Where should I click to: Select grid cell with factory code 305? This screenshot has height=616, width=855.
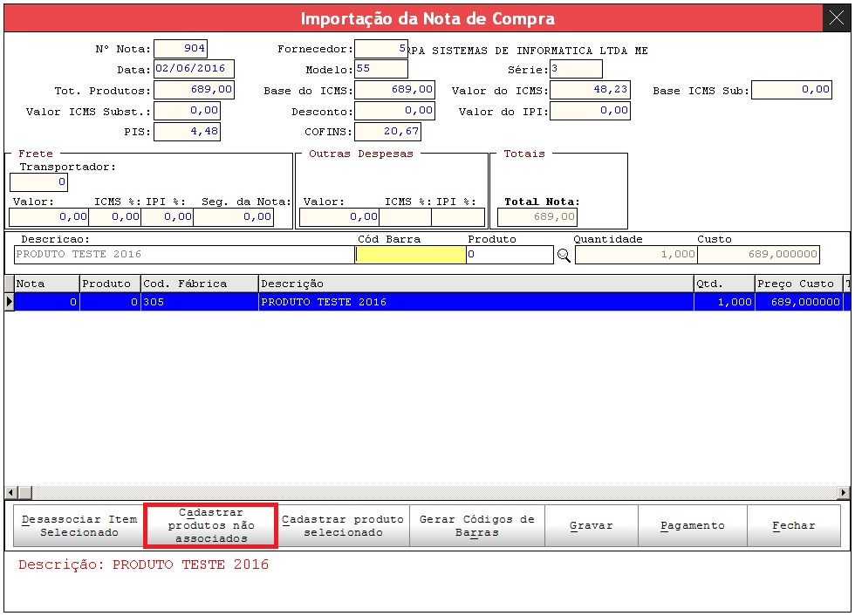200,302
